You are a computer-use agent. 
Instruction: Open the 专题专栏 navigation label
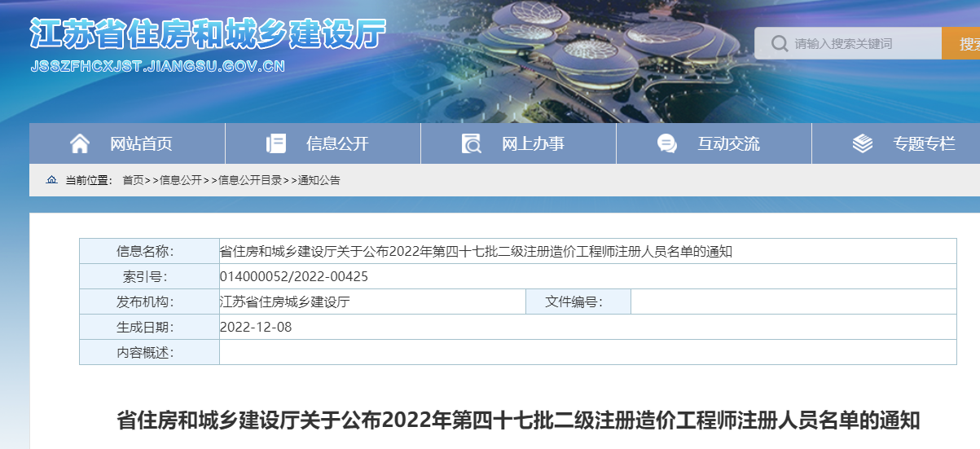[924, 144]
